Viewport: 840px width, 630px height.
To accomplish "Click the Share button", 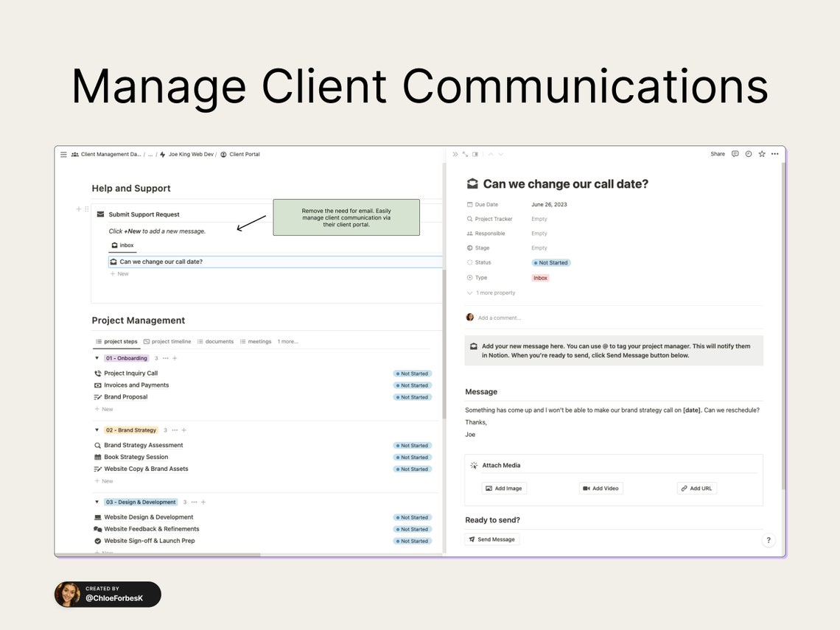I will tap(717, 154).
